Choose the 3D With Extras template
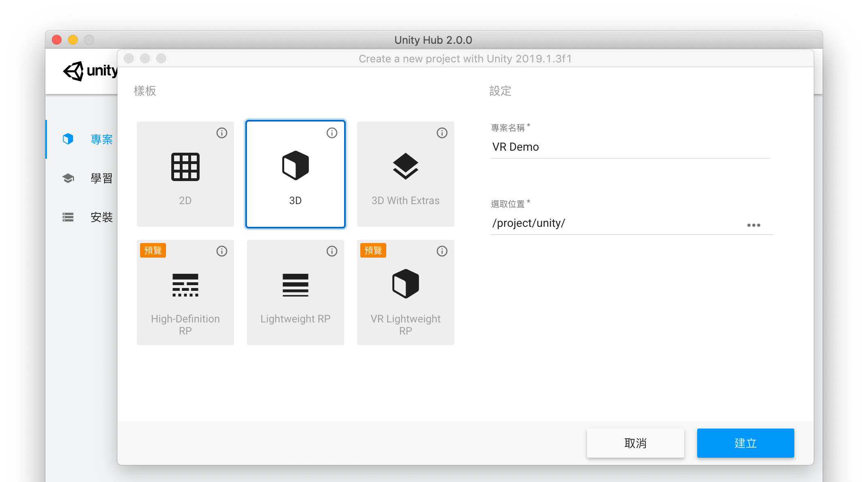Screen dimensions: 868x482 click(406, 174)
